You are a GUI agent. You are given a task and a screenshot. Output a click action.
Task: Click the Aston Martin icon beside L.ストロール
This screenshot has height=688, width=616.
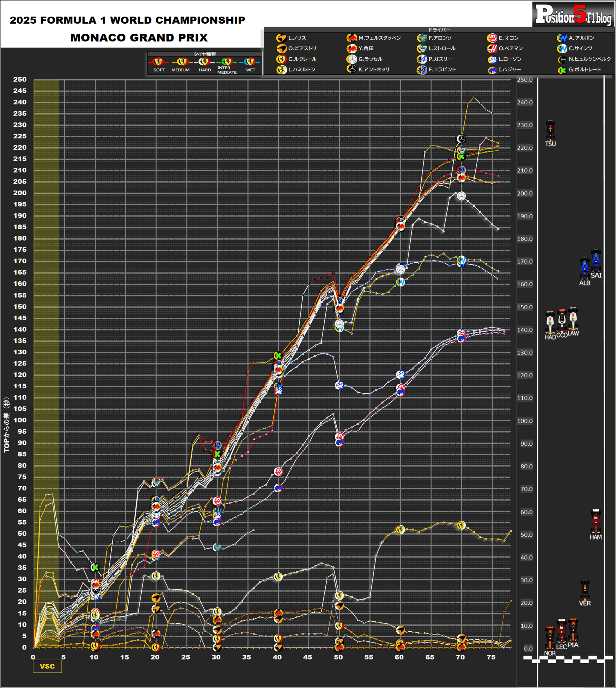pos(422,49)
